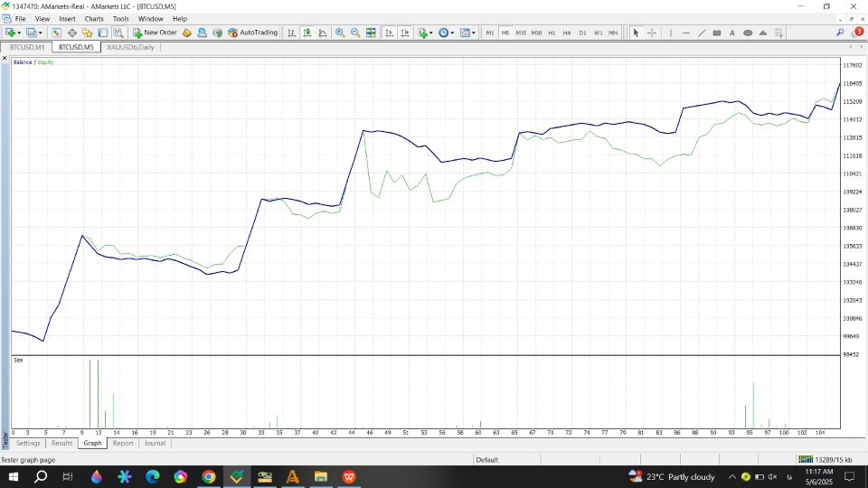
Task: Open the tester Results tab
Action: 62,443
